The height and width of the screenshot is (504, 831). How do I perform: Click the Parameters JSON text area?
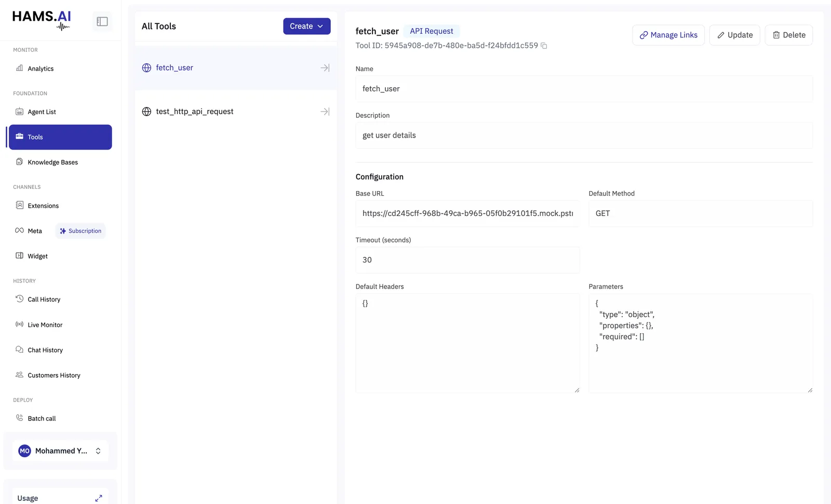tap(701, 343)
